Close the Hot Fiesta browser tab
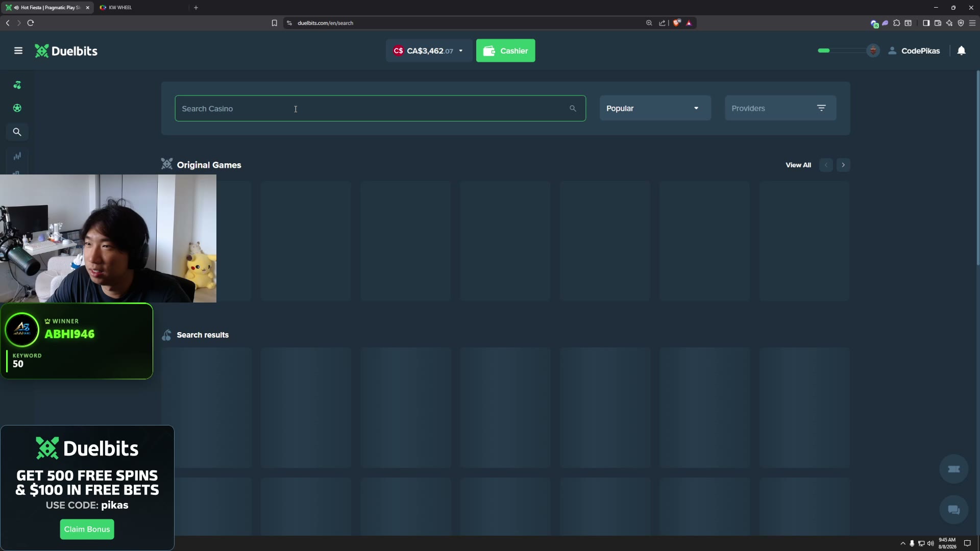Viewport: 980px width, 551px height. pyautogui.click(x=88, y=8)
